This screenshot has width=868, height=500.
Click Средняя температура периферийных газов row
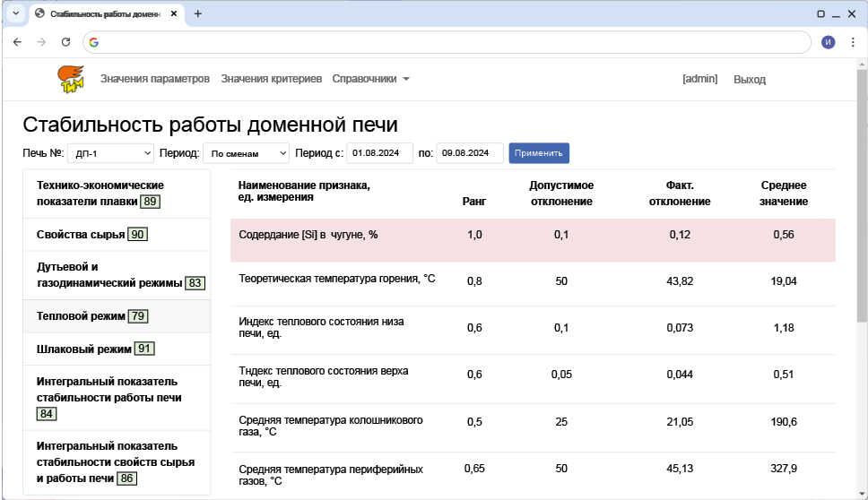tap(534, 475)
